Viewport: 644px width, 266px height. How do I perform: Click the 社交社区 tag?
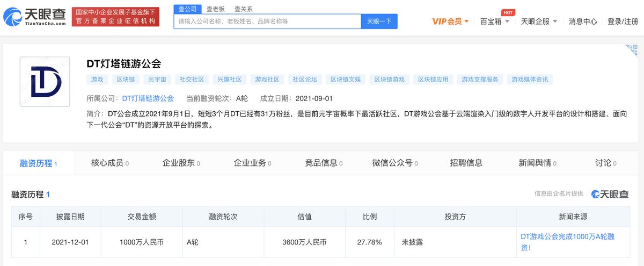[192, 80]
